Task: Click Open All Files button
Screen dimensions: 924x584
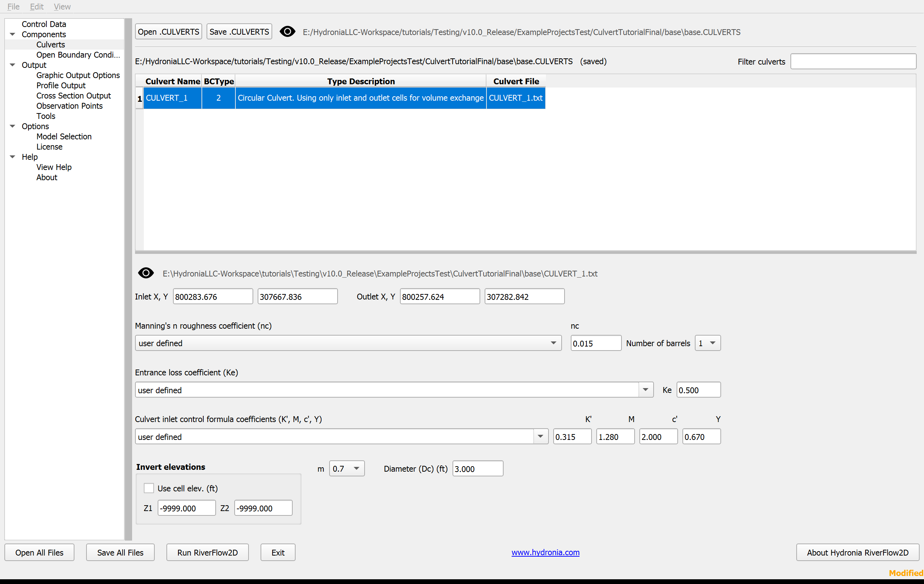Action: (x=39, y=553)
